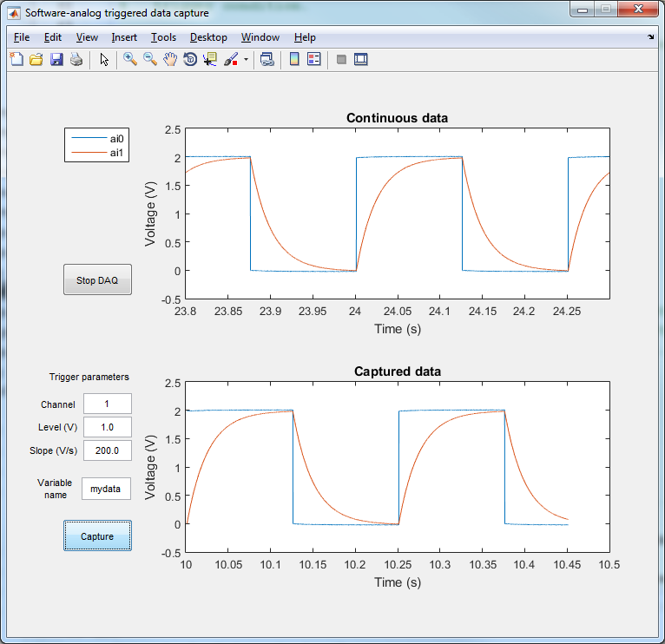
Task: Expand the Brush tool color dropdown arrow
Action: [x=246, y=60]
